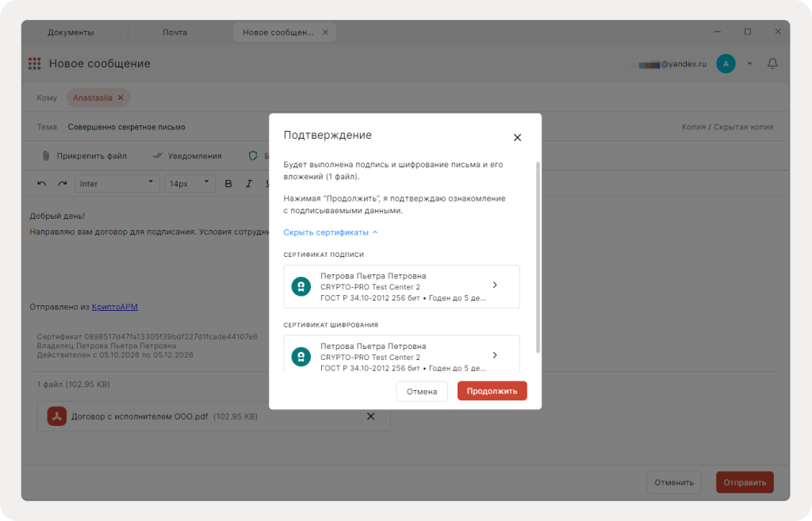Image resolution: width=812 pixels, height=521 pixels.
Task: Expand the account dropdown arrow
Action: click(749, 63)
